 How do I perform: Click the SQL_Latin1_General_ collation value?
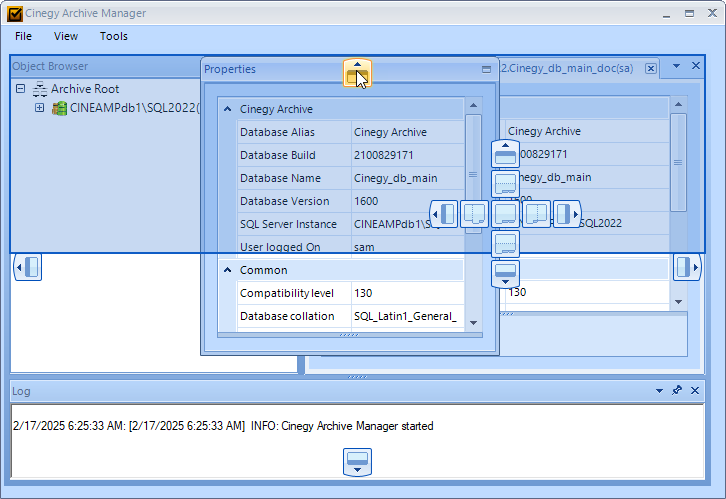point(405,316)
